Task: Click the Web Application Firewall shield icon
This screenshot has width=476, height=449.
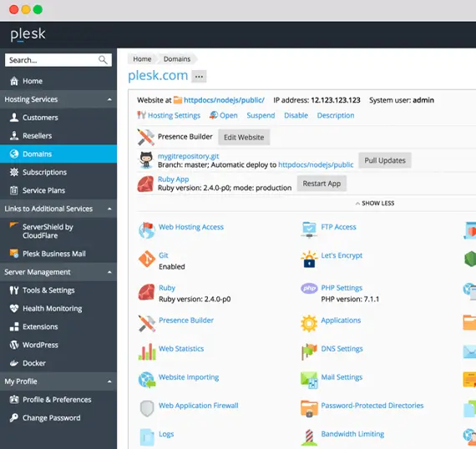Action: click(x=147, y=408)
